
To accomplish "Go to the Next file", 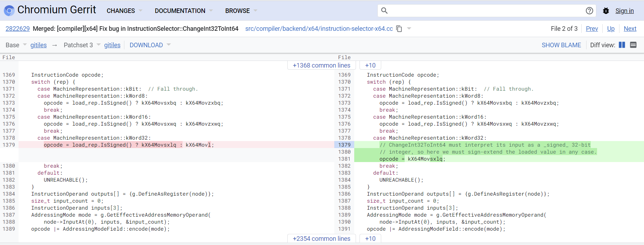I will click(x=630, y=29).
